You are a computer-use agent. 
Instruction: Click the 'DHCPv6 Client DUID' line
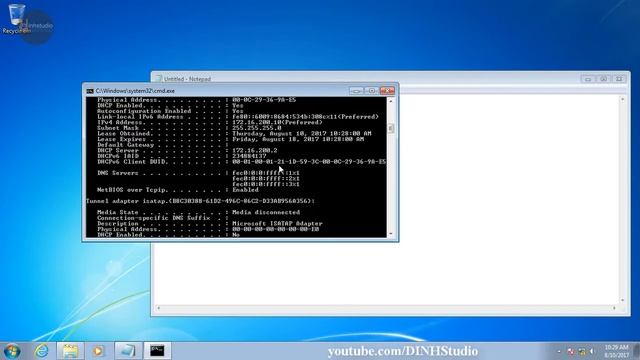coord(241,162)
